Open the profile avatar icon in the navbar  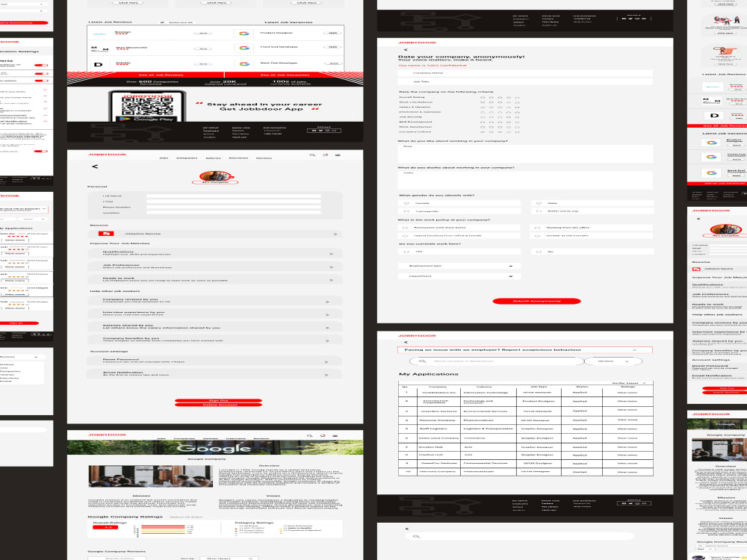coord(338,156)
